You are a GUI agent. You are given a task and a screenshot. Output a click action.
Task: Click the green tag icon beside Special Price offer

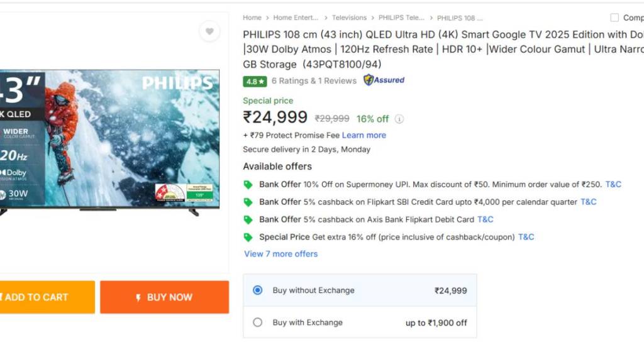[248, 238]
